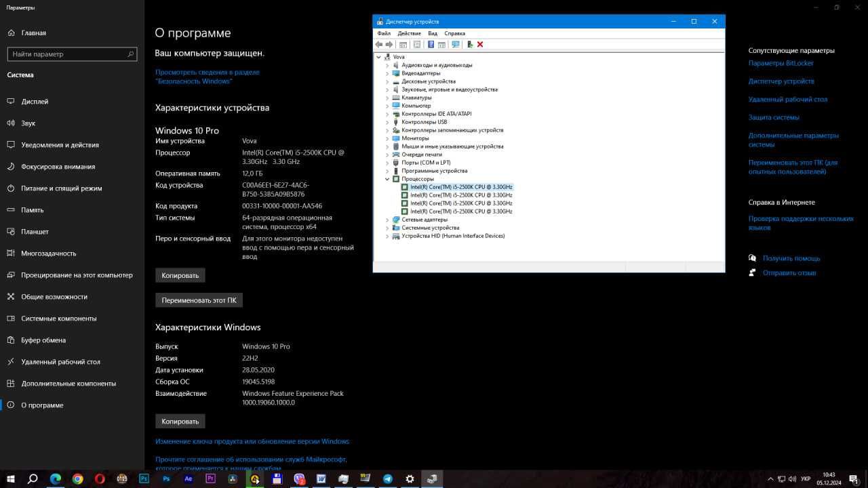The image size is (868, 488).
Task: Open Viber from the taskbar
Action: tap(299, 479)
